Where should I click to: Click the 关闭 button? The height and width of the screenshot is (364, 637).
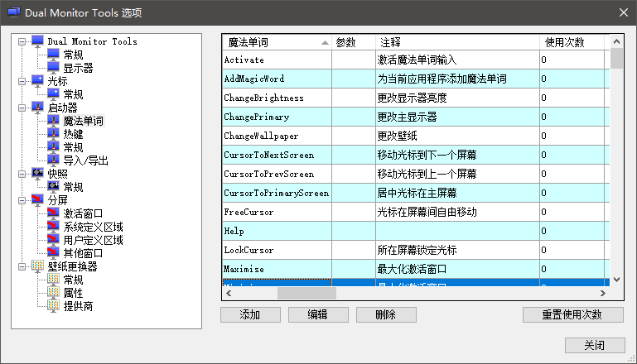click(x=595, y=345)
